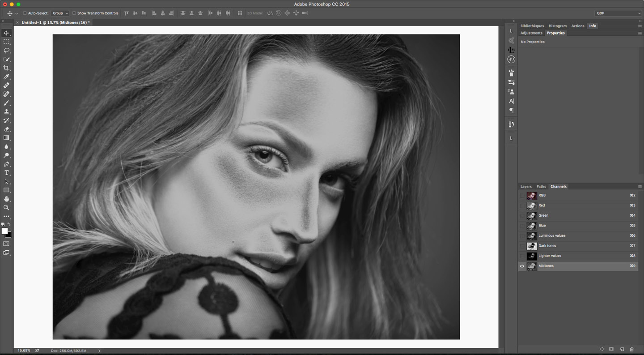This screenshot has width=644, height=355.
Task: Hide the Midtones channel eye icon
Action: 522,266
